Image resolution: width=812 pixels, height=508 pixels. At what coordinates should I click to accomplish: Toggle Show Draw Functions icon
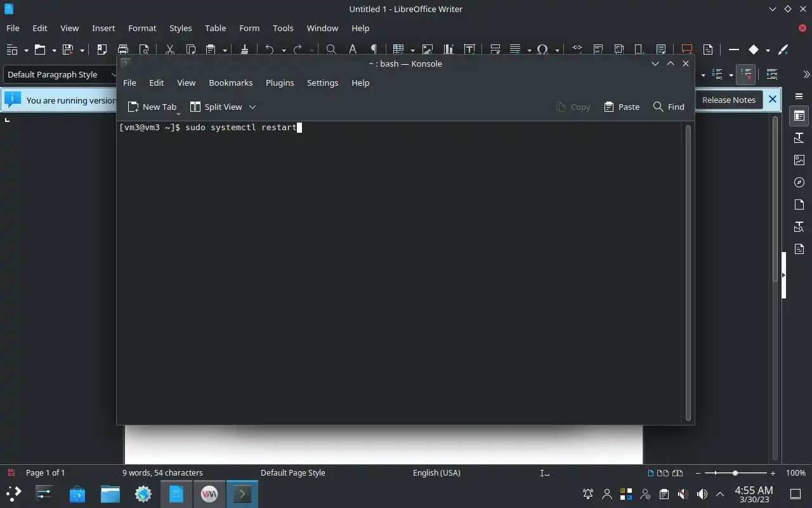point(783,50)
